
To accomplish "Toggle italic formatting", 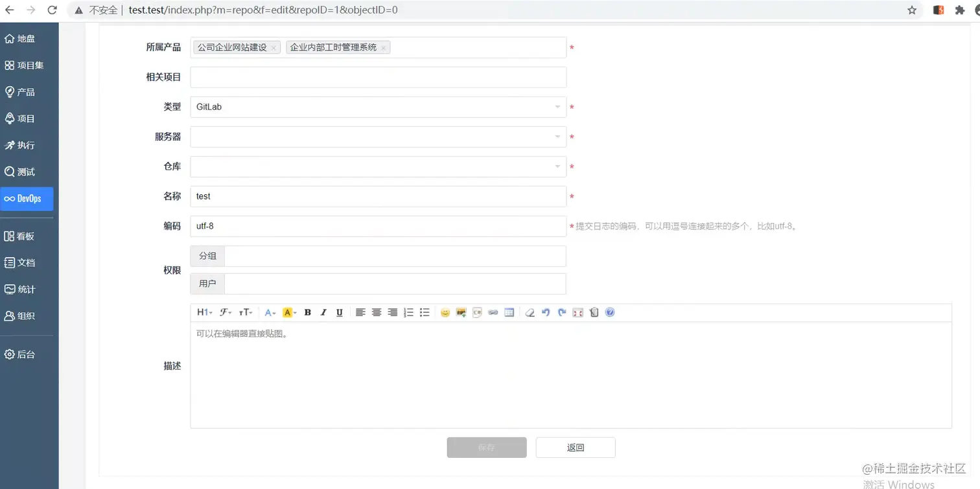I will coord(323,312).
